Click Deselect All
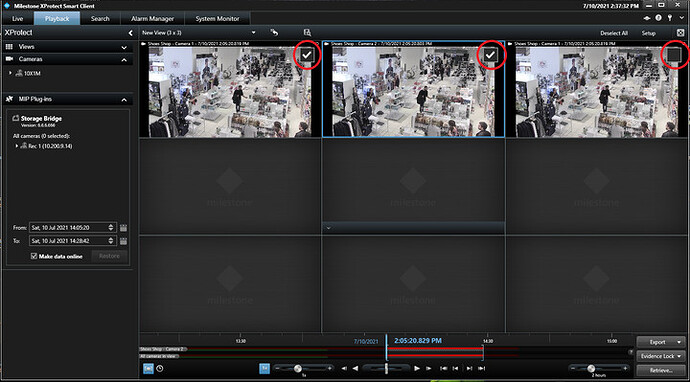Screen dimensions: 690x382 (613, 33)
